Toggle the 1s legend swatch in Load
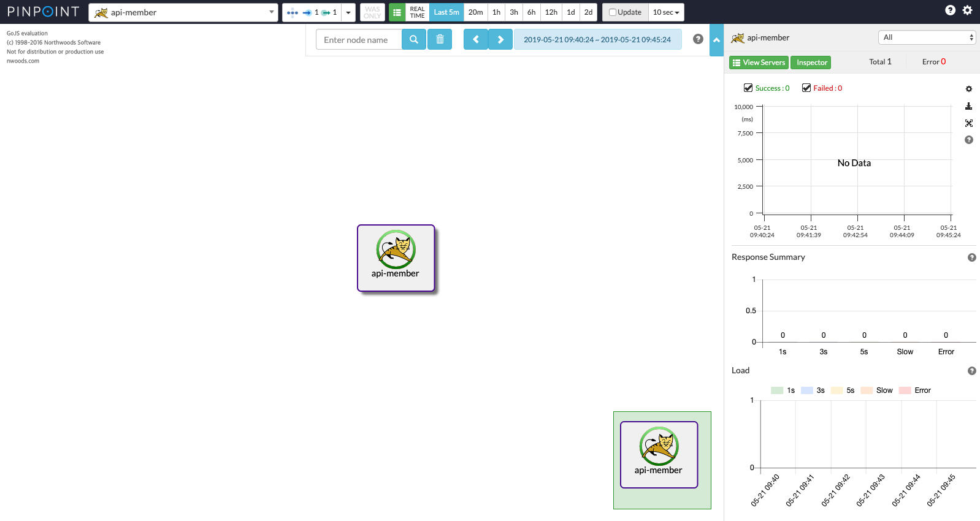The height and width of the screenshot is (521, 980). tap(777, 390)
